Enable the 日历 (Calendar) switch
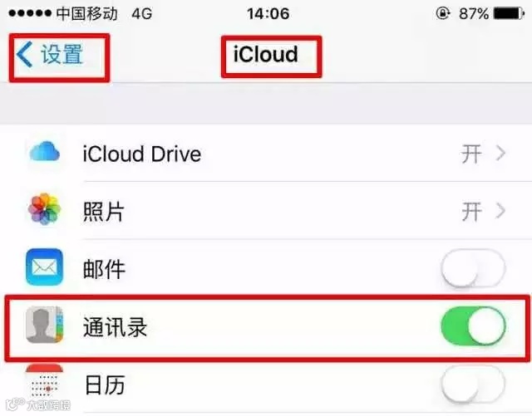Viewport: 532px width, 416px height. pyautogui.click(x=473, y=383)
